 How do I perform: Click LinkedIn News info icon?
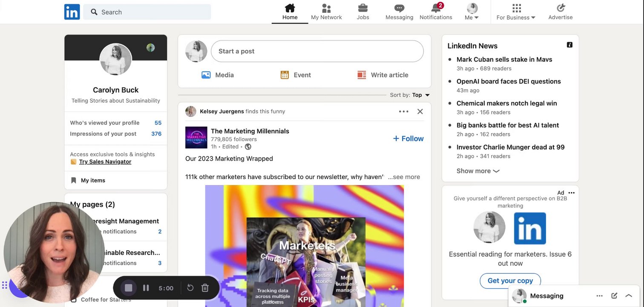[x=570, y=45]
